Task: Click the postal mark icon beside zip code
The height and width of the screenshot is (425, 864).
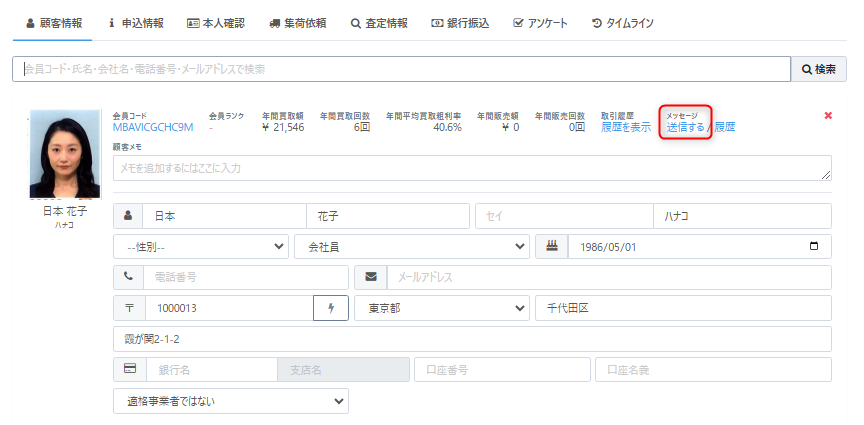Action: (129, 308)
